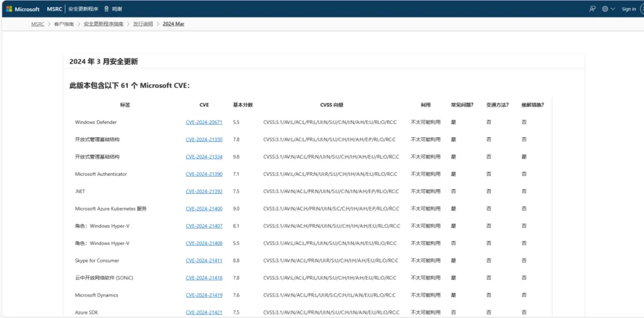The height and width of the screenshot is (318, 644).
Task: Click 2024 年 3 月安全更新 heading
Action: pyautogui.click(x=104, y=61)
